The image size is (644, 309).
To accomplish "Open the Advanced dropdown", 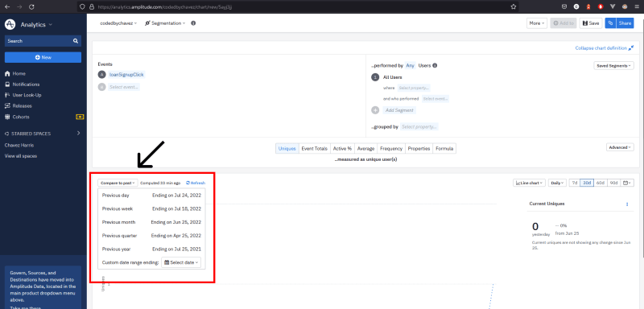I will pyautogui.click(x=620, y=147).
